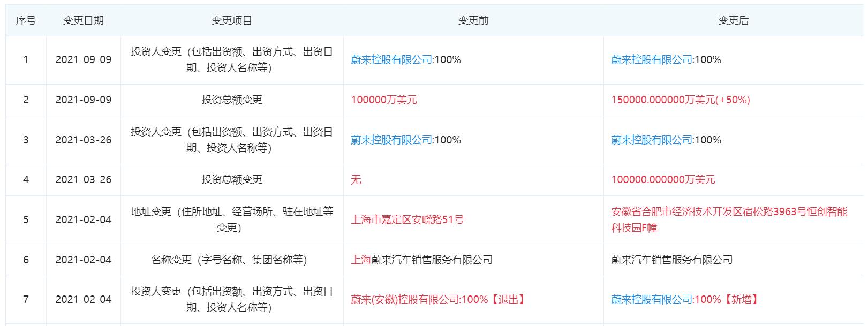Open 蔚来控股有限公司 link in row 3 变更后
The width and height of the screenshot is (868, 326).
pos(652,140)
